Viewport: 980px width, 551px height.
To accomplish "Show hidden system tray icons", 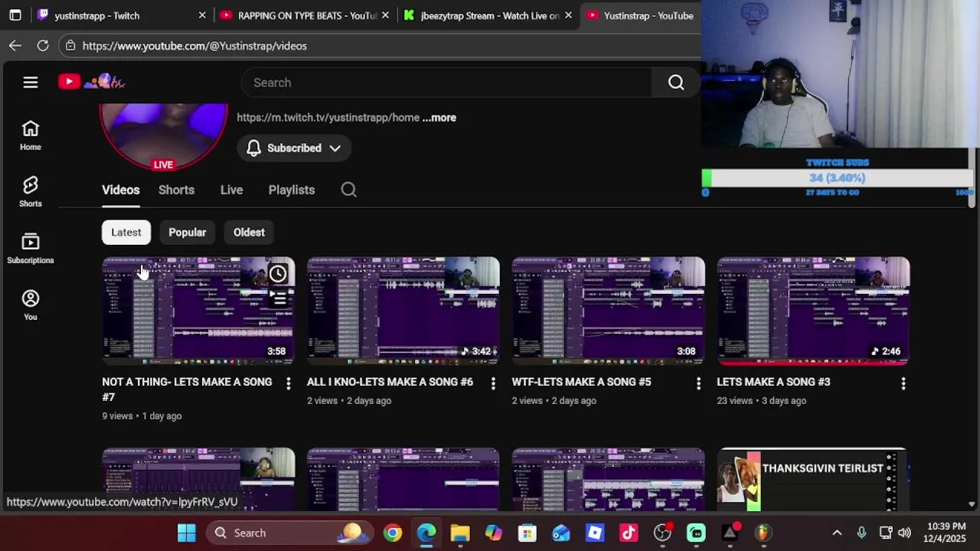I will pos(837,533).
